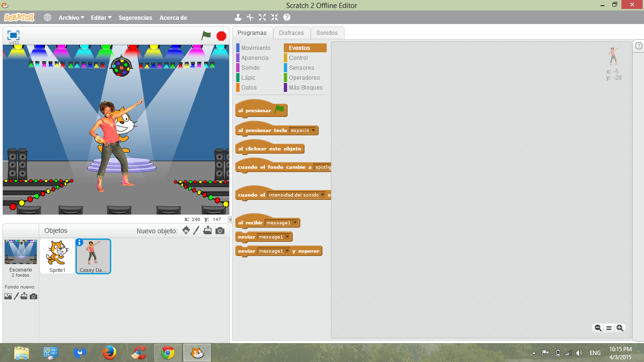Select the scissors delete tool
644x362 pixels.
pos(250,17)
